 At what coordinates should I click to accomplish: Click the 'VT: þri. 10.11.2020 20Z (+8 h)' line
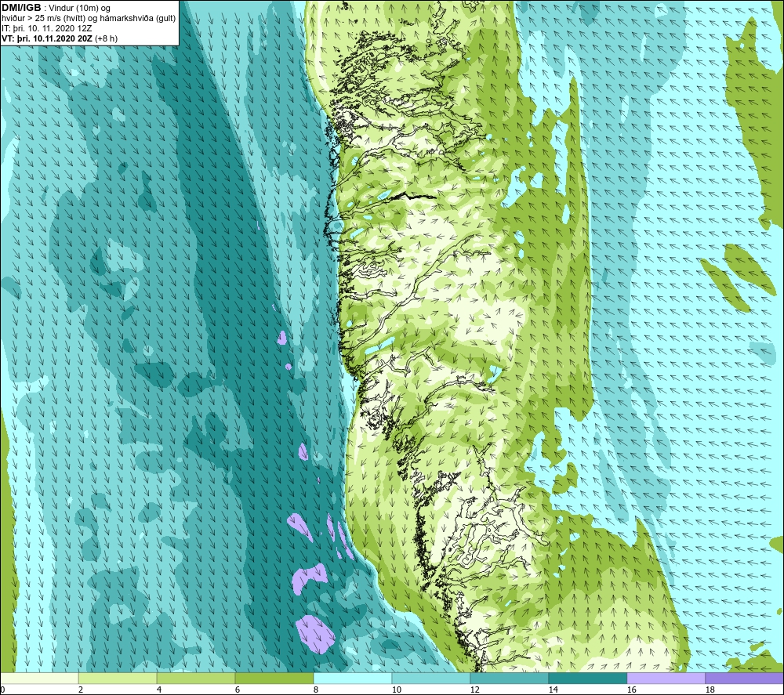click(x=60, y=38)
